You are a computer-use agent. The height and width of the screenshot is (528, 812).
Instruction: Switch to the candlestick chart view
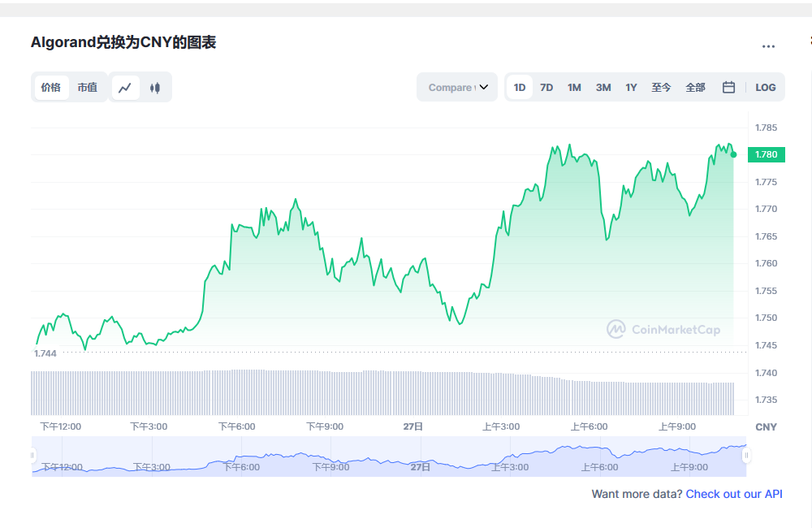[x=155, y=88]
